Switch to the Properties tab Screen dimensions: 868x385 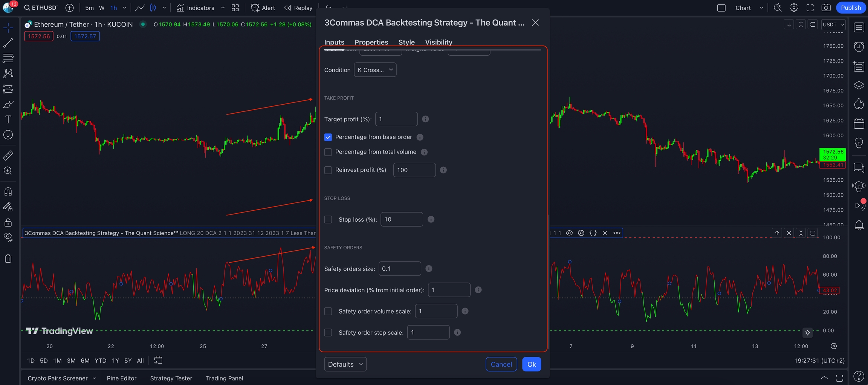tap(371, 42)
